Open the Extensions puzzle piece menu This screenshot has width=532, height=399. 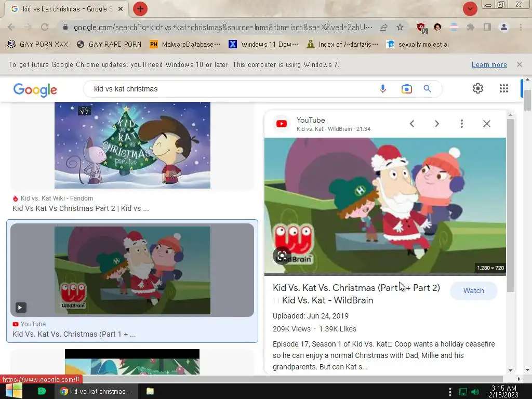tap(471, 27)
